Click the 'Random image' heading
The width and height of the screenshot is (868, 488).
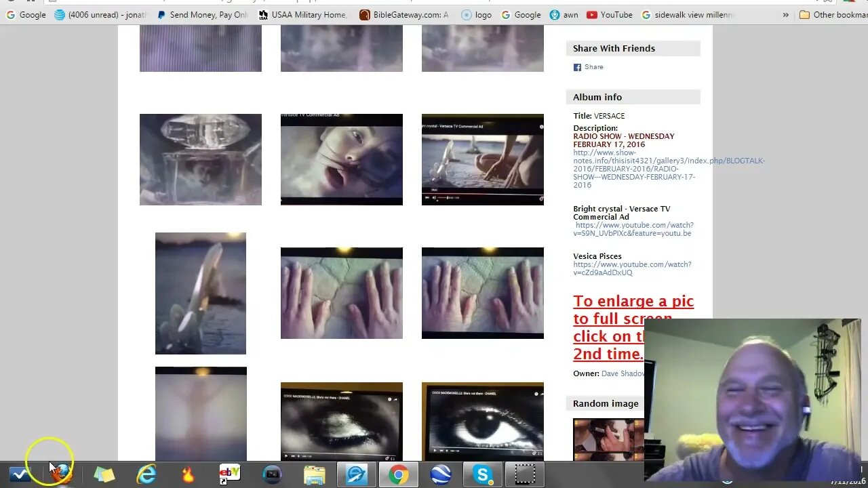606,403
